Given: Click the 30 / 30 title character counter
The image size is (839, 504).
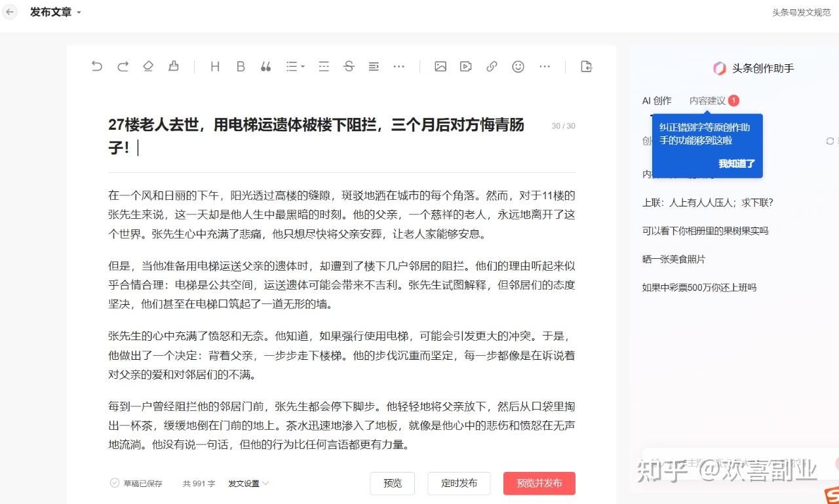Looking at the screenshot, I should tap(564, 126).
